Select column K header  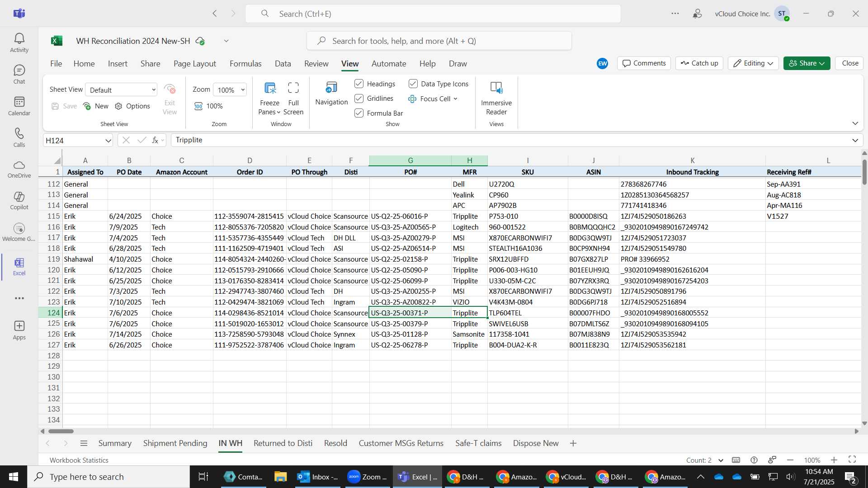coord(692,160)
